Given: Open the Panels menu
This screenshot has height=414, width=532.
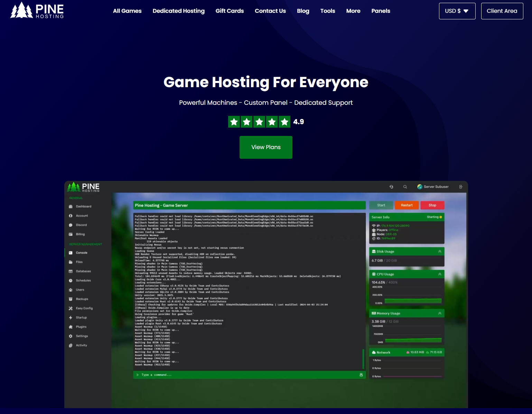Looking at the screenshot, I should tap(381, 11).
